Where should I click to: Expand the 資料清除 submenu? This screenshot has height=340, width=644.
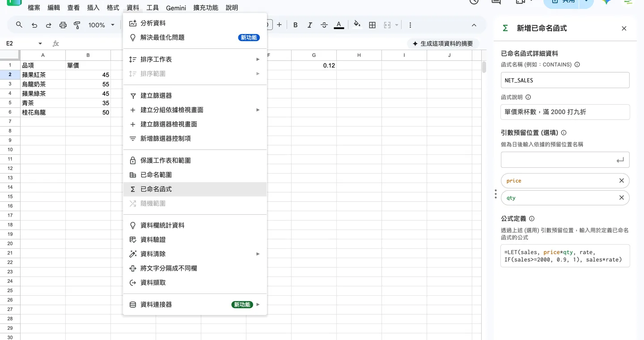(x=195, y=254)
